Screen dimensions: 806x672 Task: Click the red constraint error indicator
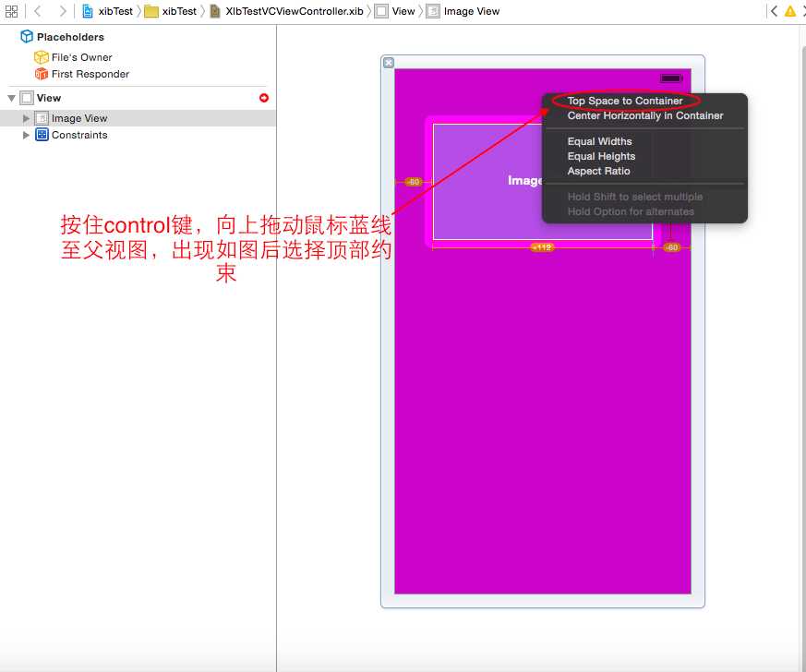pos(264,98)
